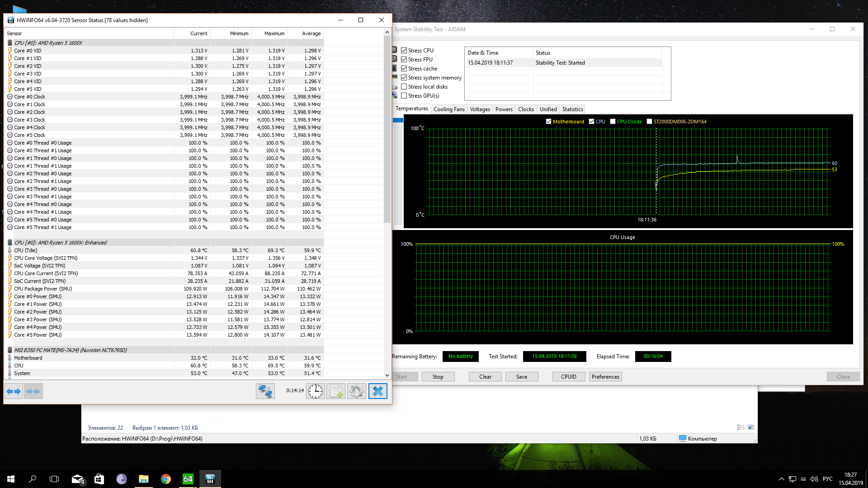This screenshot has height=488, width=868.
Task: Open the Statistics tab
Action: tap(572, 109)
